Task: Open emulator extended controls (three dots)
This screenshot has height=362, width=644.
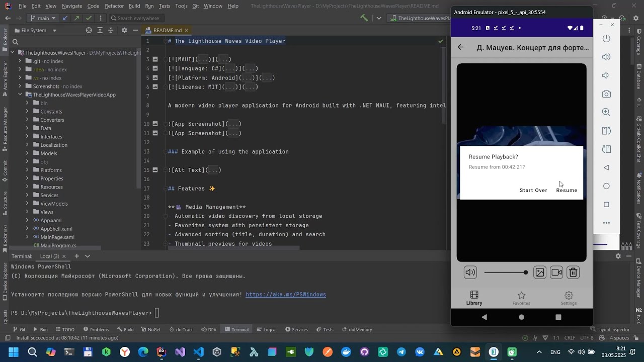Action: click(606, 223)
